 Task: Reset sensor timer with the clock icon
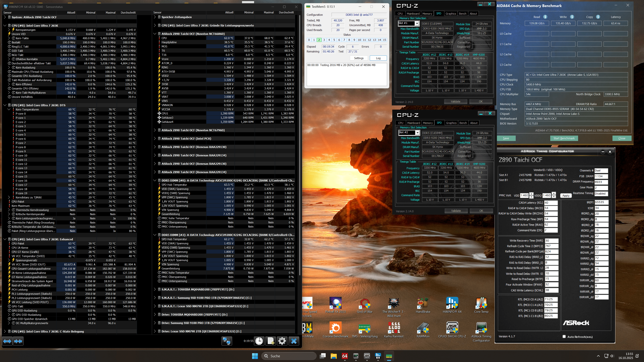click(259, 341)
